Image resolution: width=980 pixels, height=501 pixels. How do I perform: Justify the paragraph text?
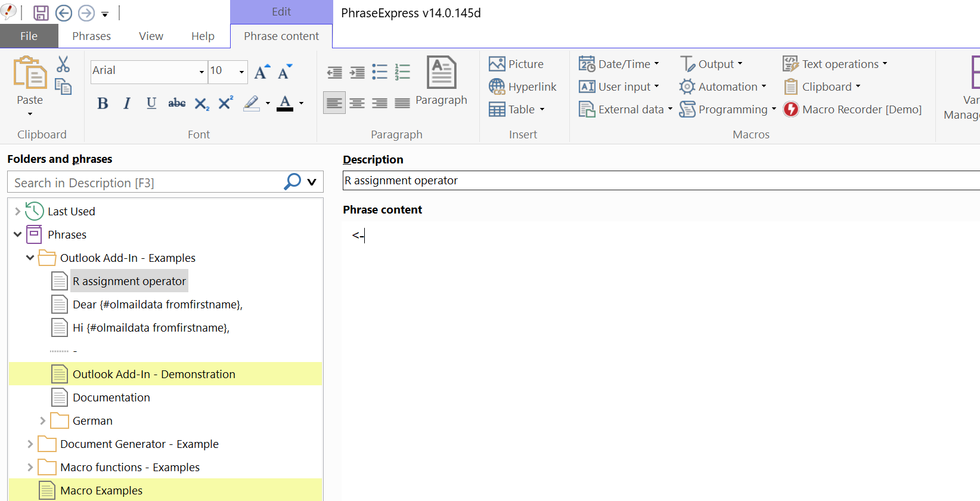click(402, 103)
